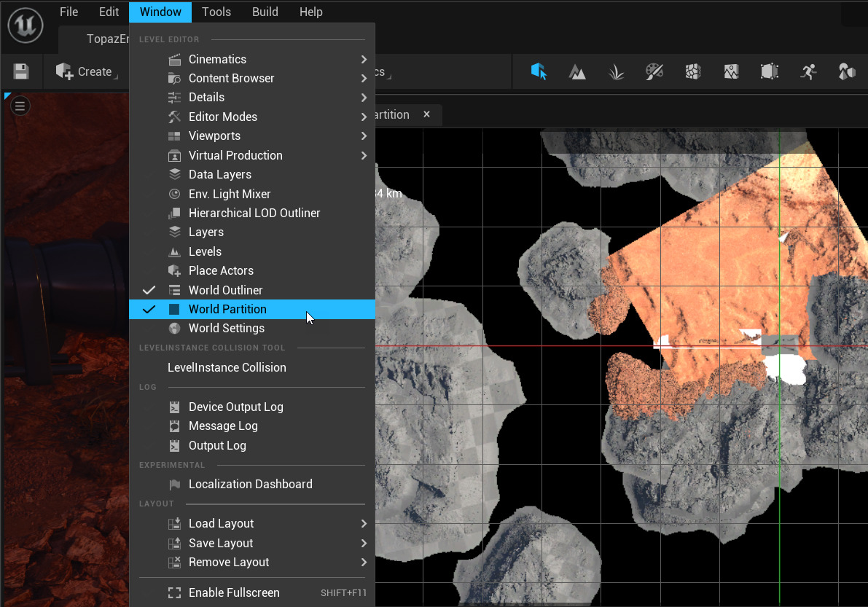This screenshot has height=607, width=868.
Task: Open the viewport hamburger options menu
Action: (x=20, y=106)
